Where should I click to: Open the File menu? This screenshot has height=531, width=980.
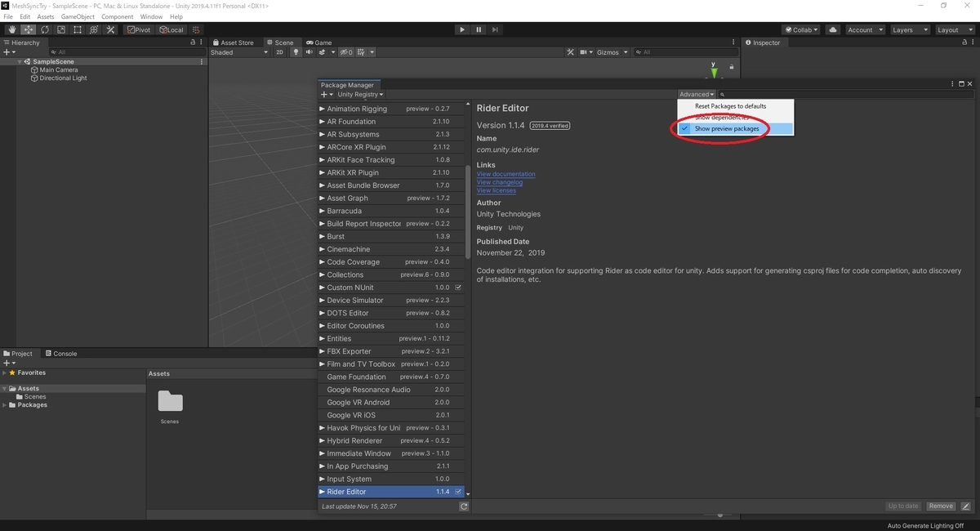click(8, 16)
